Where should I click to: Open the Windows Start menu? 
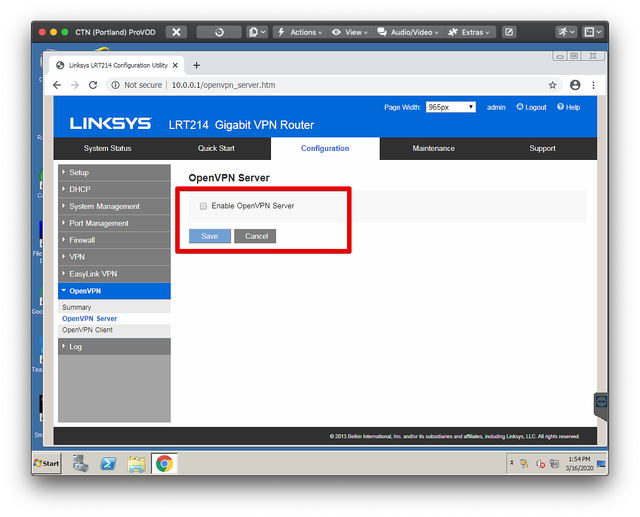coord(47,464)
